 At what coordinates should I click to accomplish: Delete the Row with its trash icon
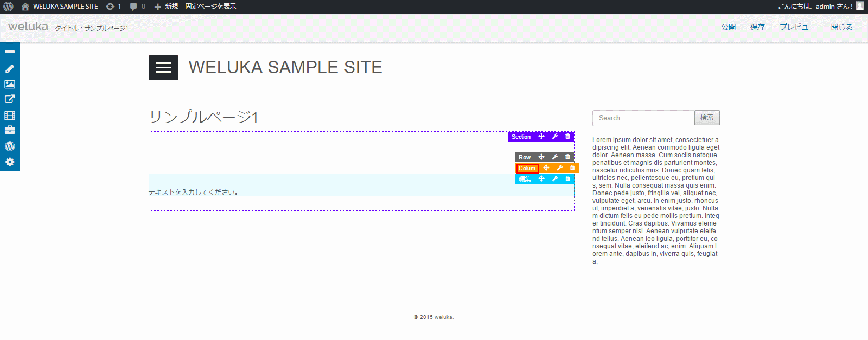click(568, 157)
